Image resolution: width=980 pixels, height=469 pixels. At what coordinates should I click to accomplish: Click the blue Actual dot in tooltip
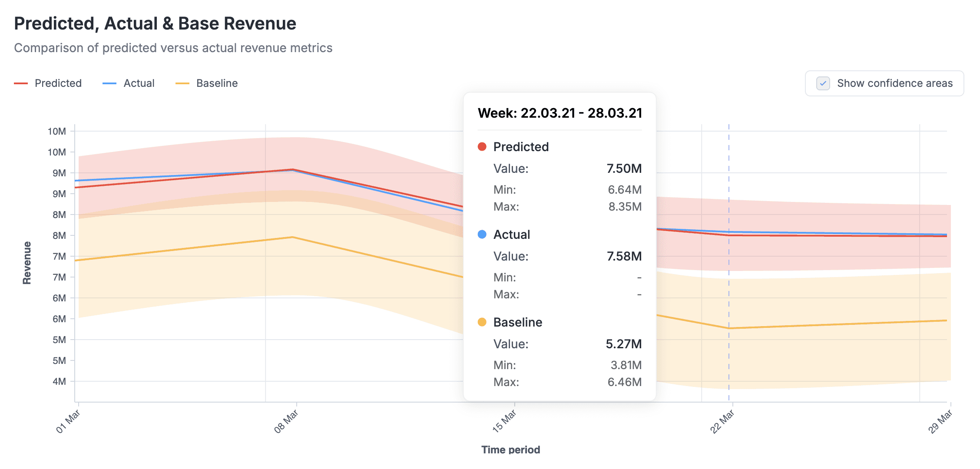482,234
